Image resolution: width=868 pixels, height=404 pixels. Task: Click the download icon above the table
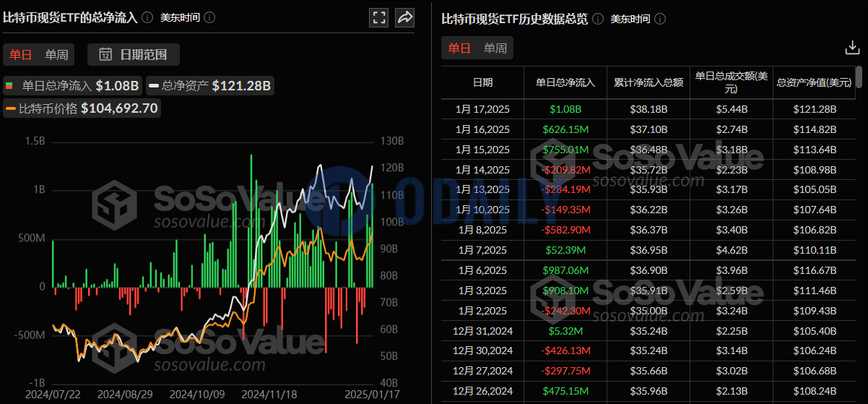tap(852, 48)
